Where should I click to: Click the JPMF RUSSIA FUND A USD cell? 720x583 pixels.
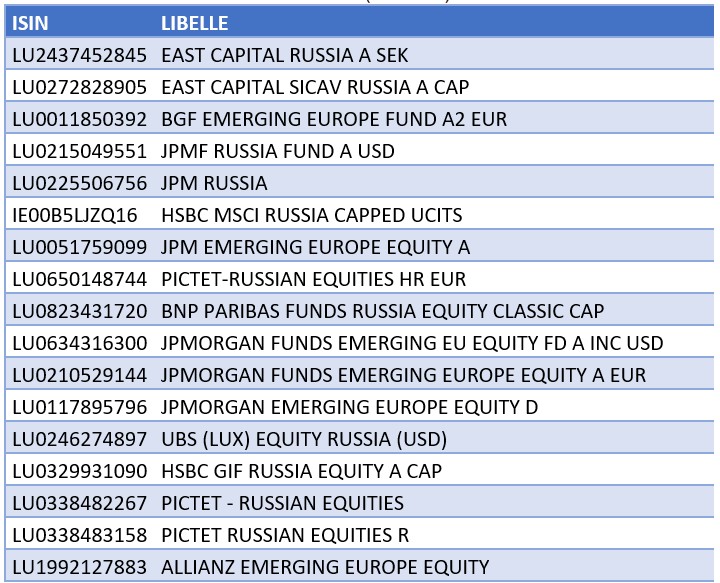278,151
